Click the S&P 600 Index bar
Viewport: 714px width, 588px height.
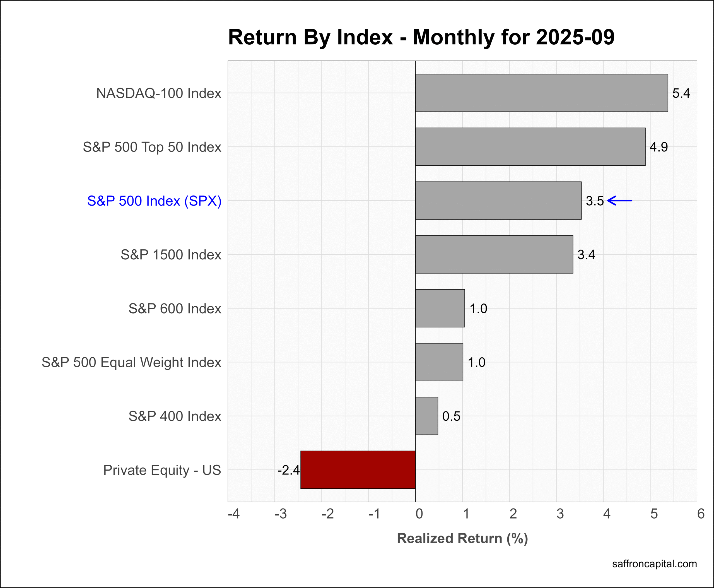point(440,308)
